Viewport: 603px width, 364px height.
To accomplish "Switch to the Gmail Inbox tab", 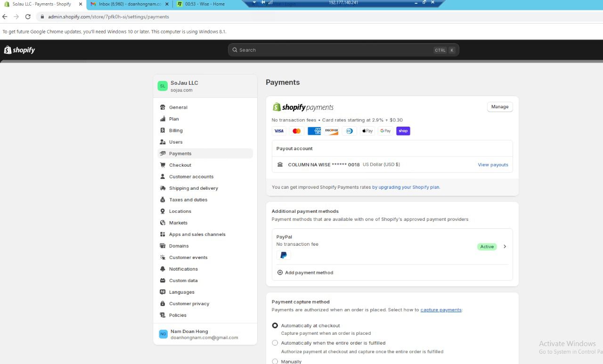I will pyautogui.click(x=130, y=4).
